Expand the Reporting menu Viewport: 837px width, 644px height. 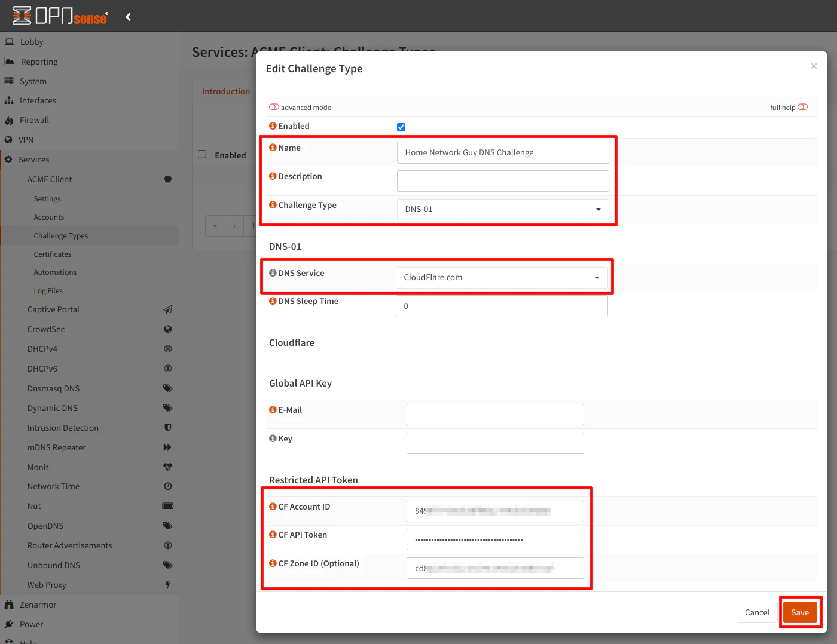point(90,62)
